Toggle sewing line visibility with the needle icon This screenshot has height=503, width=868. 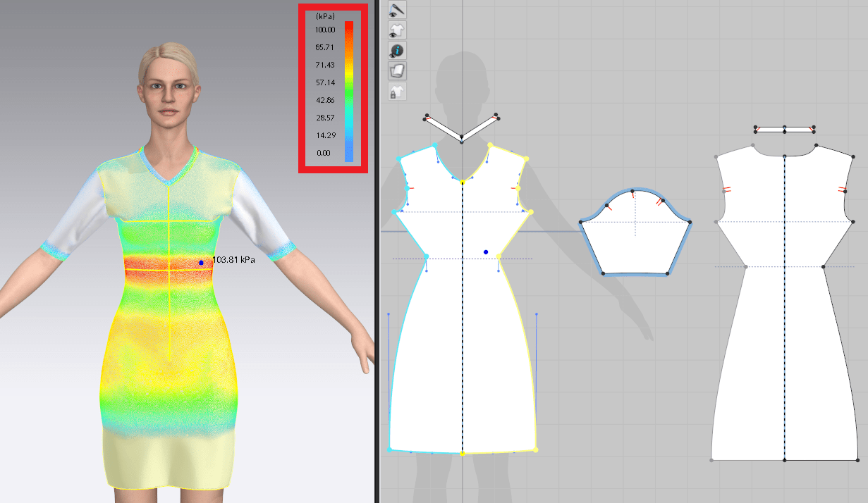pyautogui.click(x=397, y=11)
